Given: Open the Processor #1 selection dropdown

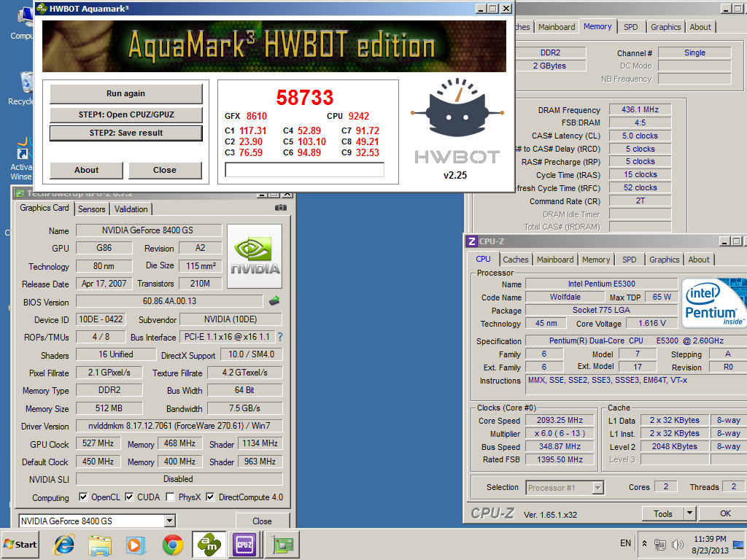Looking at the screenshot, I should 598,488.
